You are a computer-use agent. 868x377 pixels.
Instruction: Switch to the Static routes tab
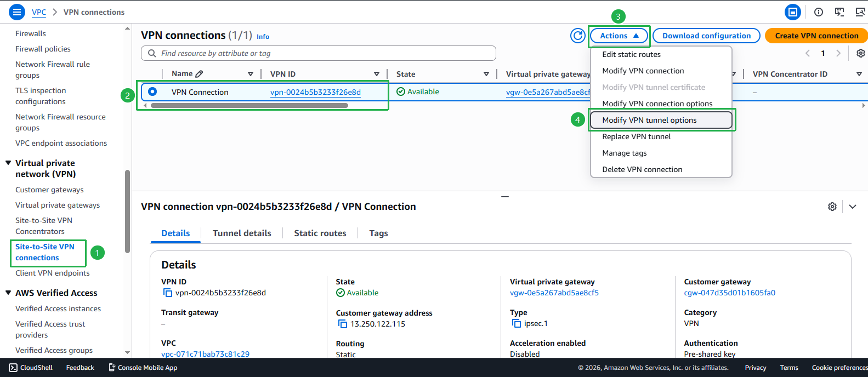(x=320, y=233)
